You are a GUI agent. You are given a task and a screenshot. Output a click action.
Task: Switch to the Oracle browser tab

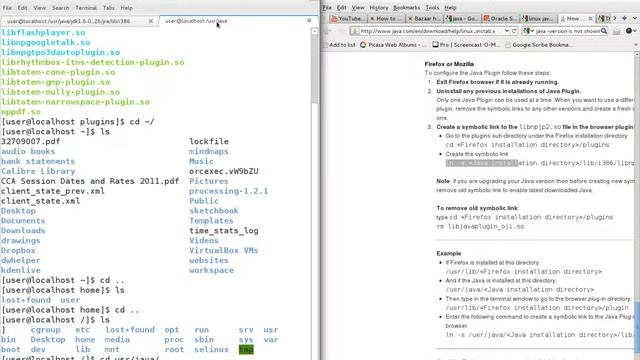(501, 19)
